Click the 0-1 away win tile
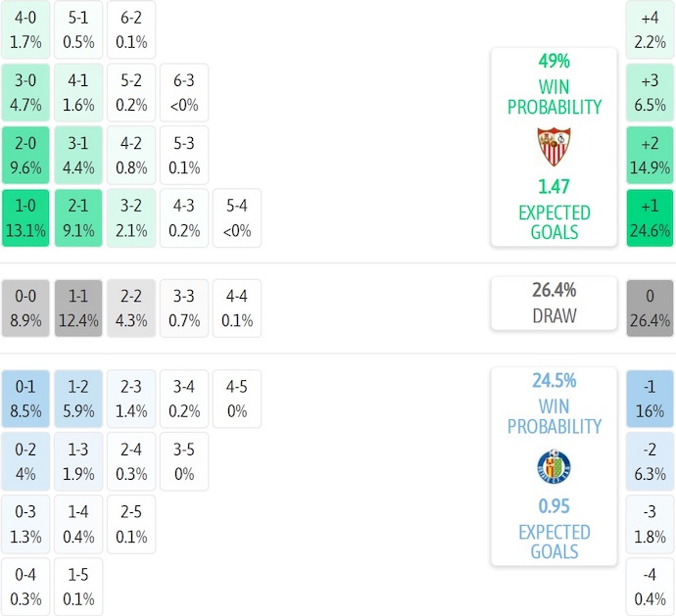Screen dimensions: 676x616 click(25, 399)
